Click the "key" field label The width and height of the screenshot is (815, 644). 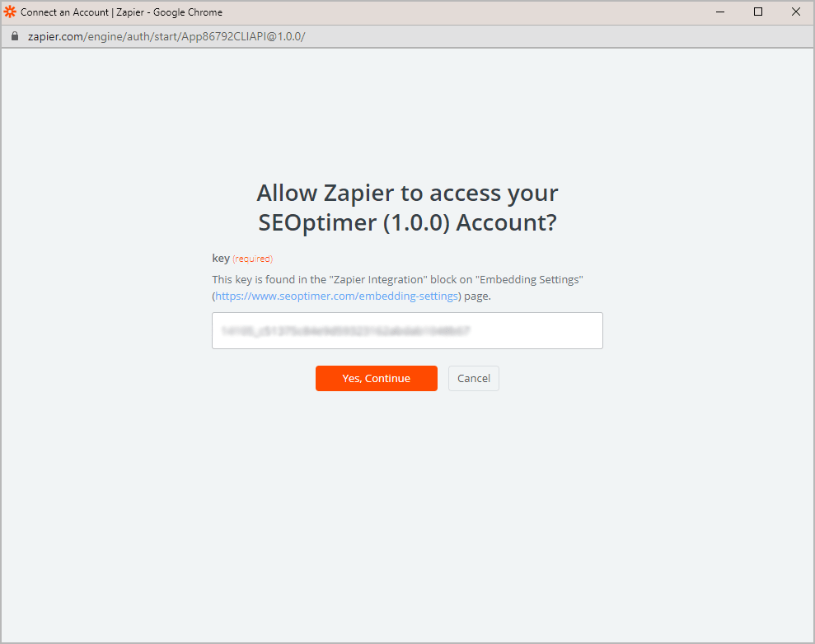220,258
